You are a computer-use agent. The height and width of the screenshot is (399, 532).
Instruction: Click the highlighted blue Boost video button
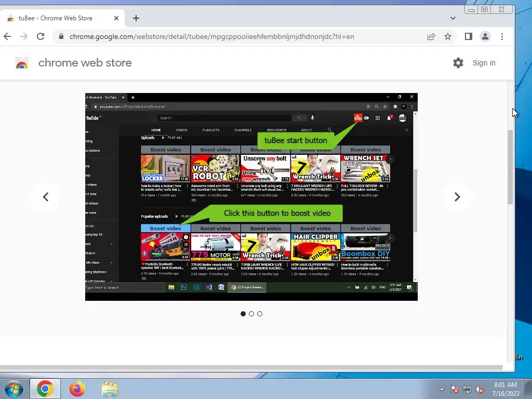(x=166, y=229)
